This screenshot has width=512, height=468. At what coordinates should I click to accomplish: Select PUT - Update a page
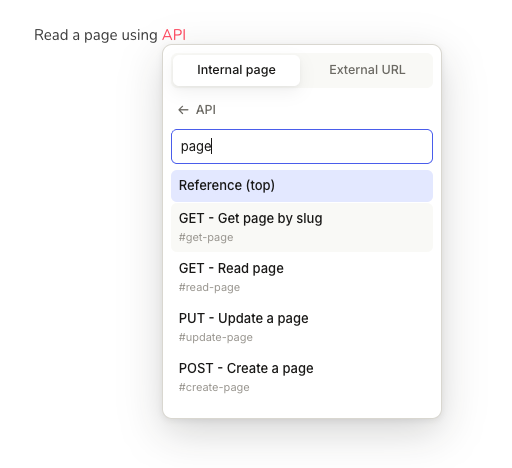click(x=302, y=327)
